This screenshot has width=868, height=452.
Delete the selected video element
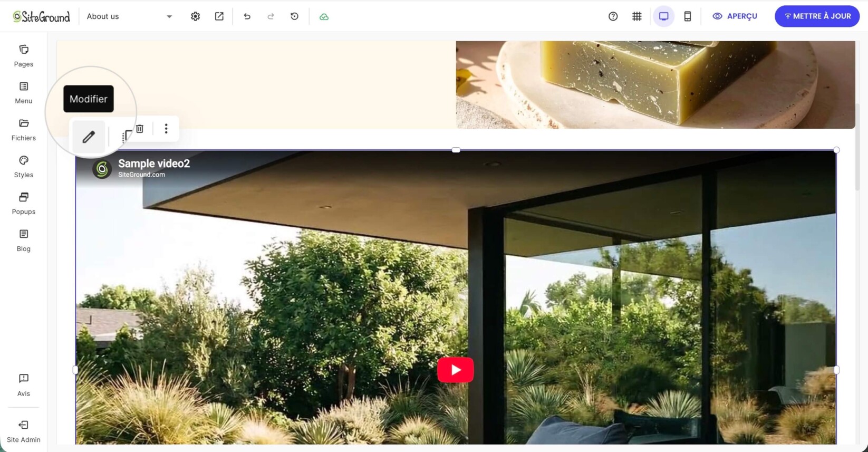[x=140, y=129]
